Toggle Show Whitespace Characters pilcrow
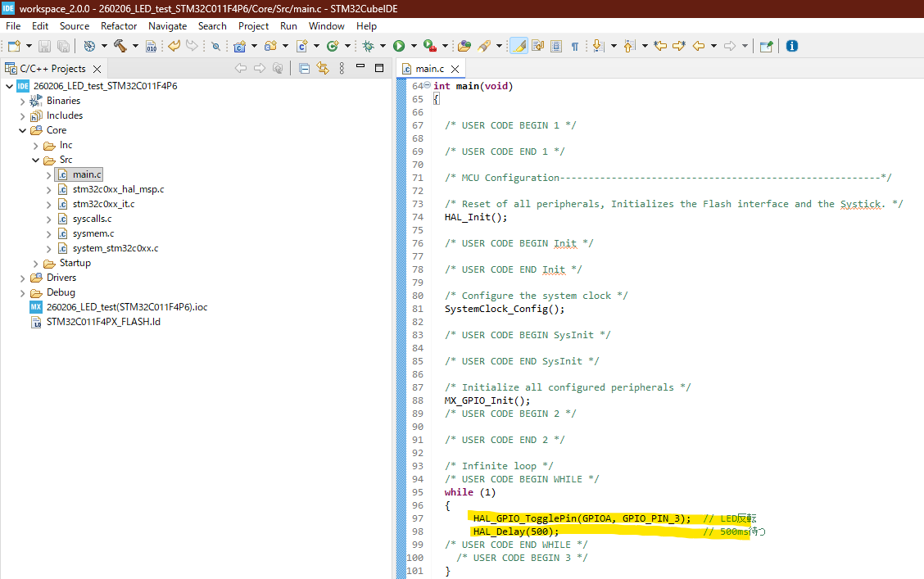Image resolution: width=924 pixels, height=579 pixels. click(574, 46)
